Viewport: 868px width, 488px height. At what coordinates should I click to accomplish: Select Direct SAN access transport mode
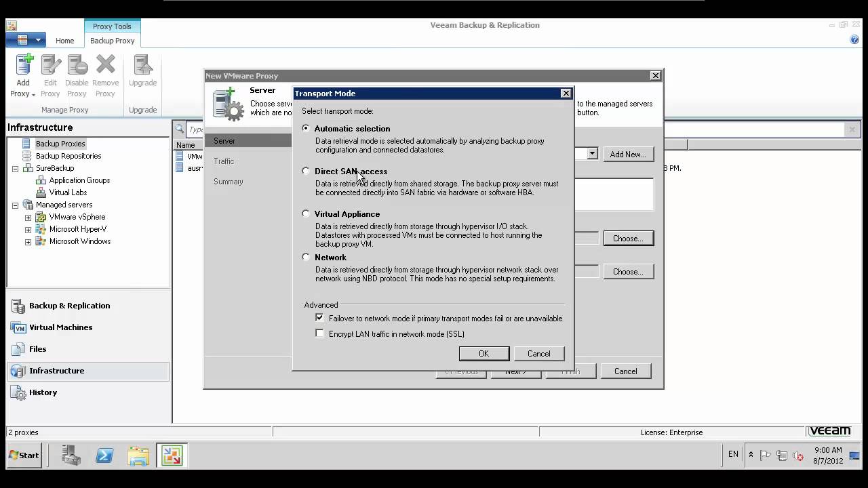(306, 171)
